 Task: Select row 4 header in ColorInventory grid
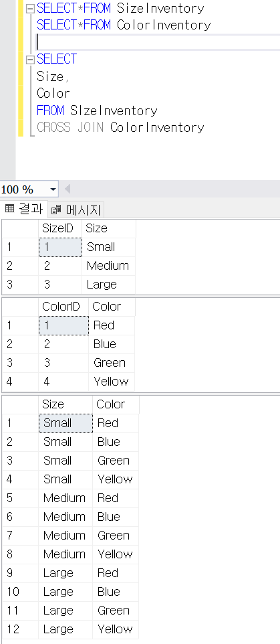pyautogui.click(x=20, y=382)
